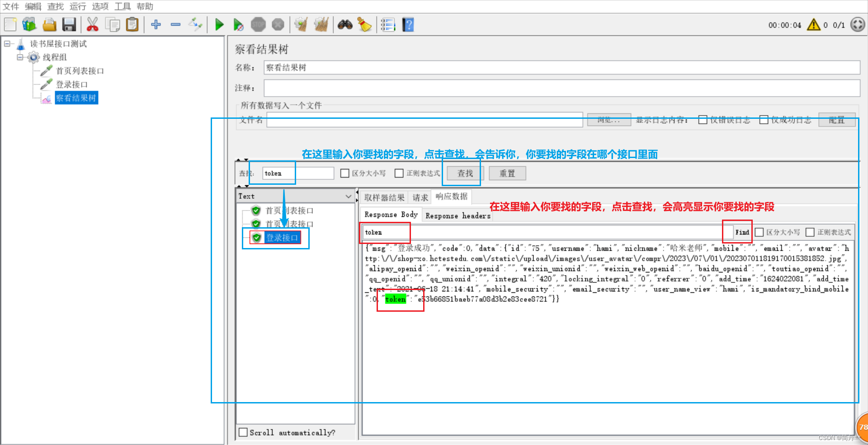Click the 查找 search button
Viewport: 868px width, 445px height.
click(465, 173)
